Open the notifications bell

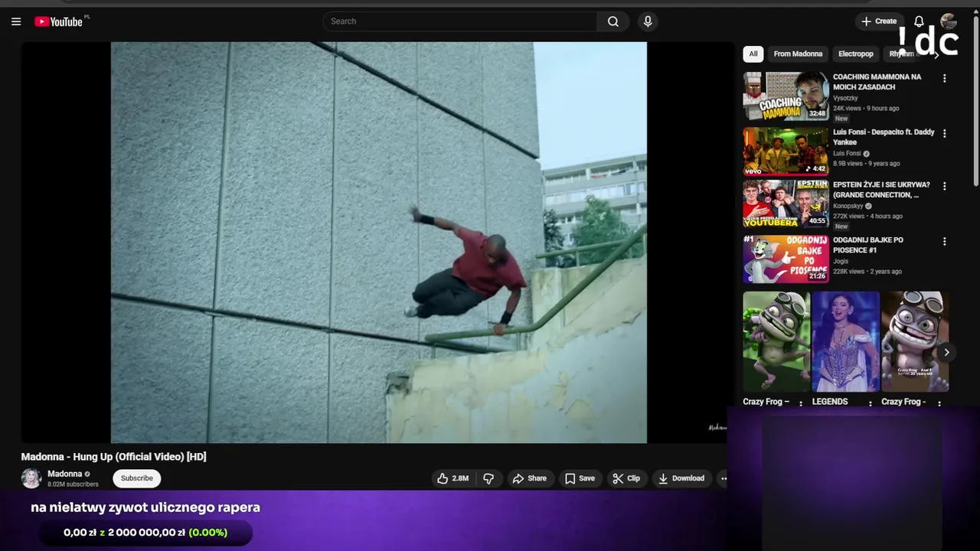919,21
